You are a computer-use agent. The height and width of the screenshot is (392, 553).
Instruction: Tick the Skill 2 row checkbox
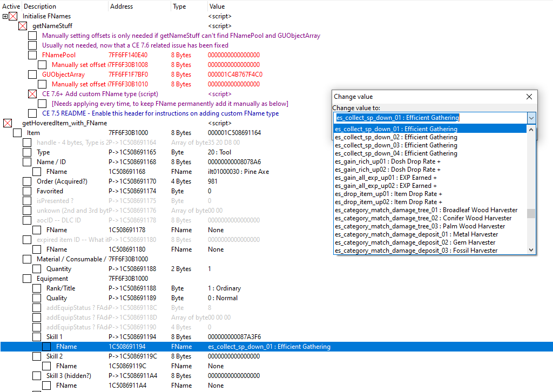(x=37, y=356)
